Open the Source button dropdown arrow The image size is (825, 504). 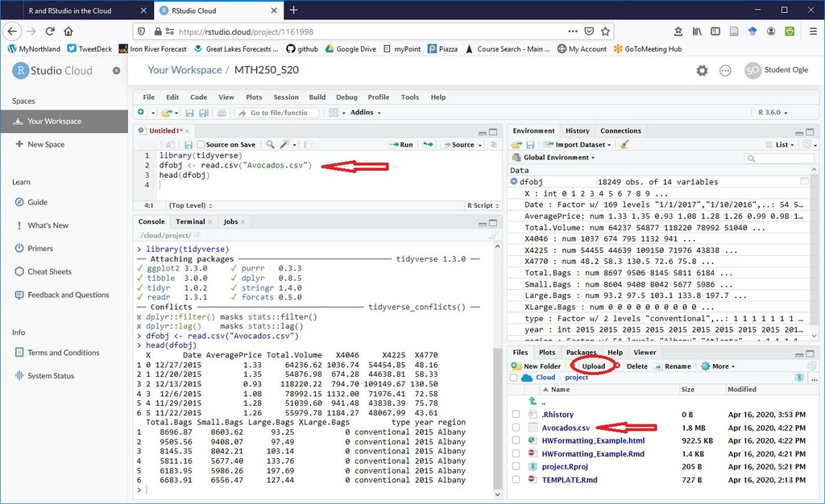480,145
